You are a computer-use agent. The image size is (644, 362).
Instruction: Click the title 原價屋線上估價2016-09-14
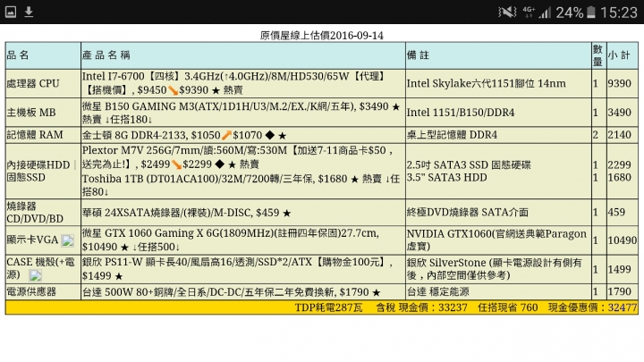322,35
